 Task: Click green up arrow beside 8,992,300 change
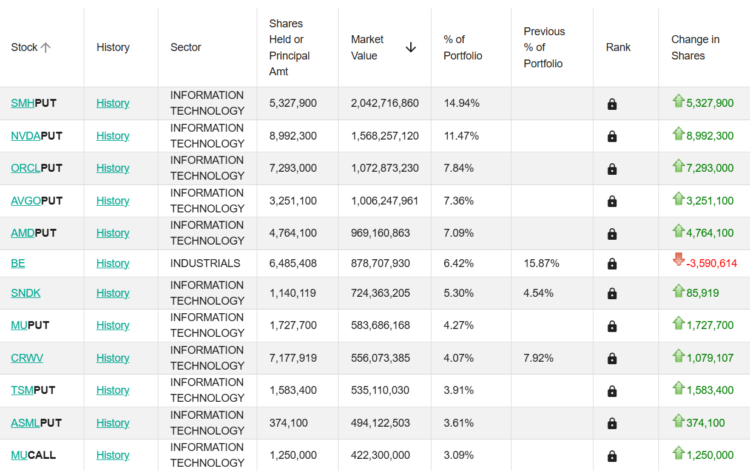tap(678, 133)
